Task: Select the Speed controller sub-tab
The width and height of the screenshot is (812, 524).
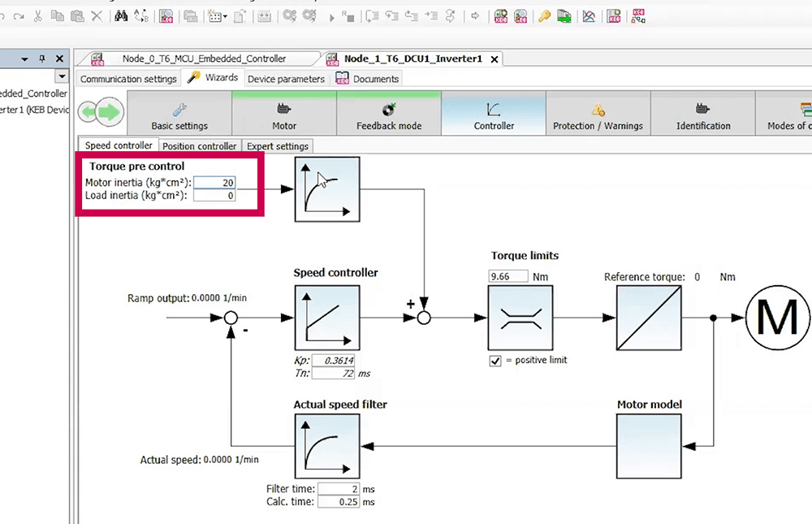Action: point(119,145)
